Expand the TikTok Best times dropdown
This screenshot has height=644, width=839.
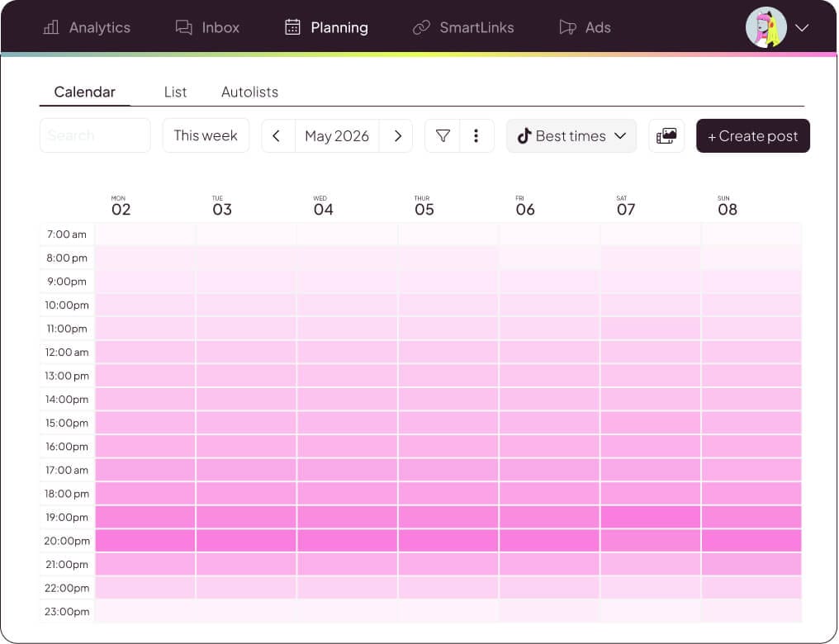point(571,136)
